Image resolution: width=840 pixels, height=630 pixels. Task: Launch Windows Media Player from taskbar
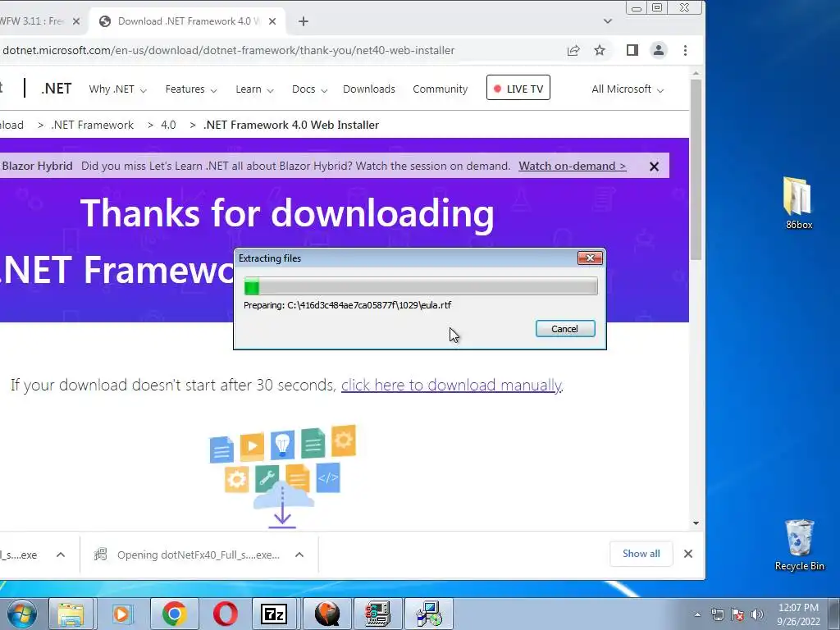121,614
